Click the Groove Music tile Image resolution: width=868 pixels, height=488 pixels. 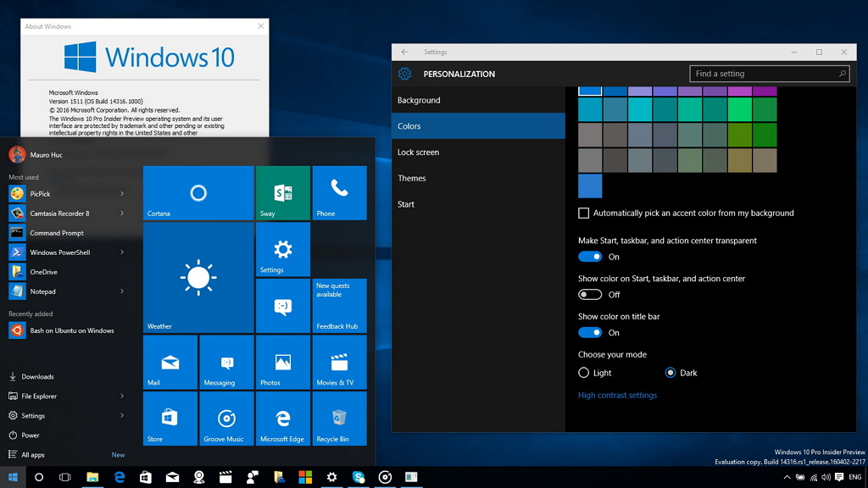pyautogui.click(x=225, y=419)
